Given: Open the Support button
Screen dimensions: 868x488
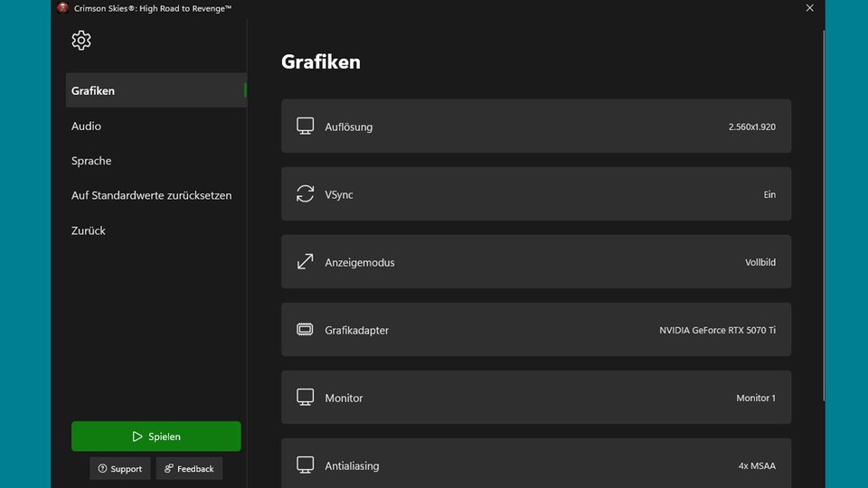Looking at the screenshot, I should [x=120, y=469].
